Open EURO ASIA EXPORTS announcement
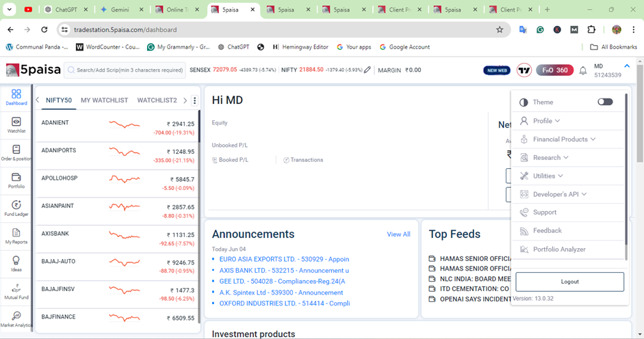 coord(284,260)
